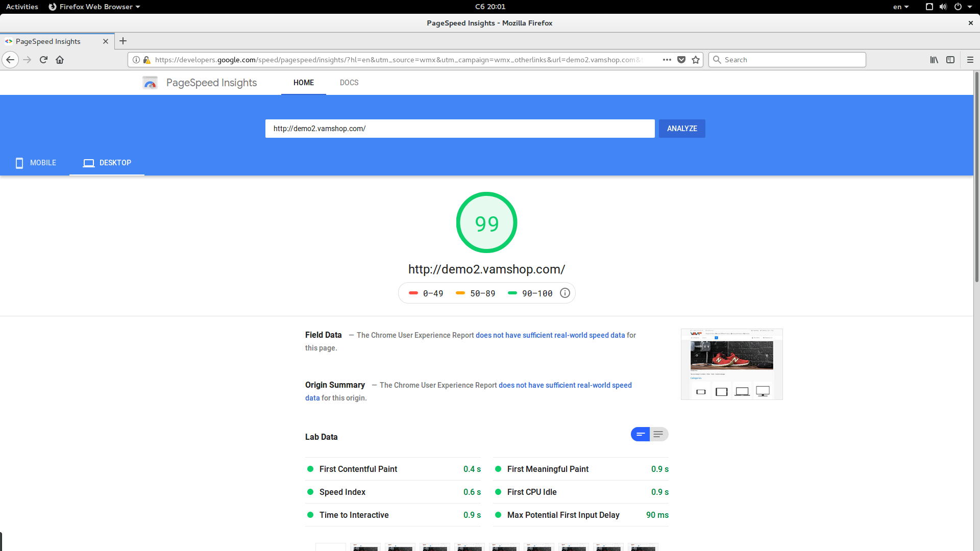Viewport: 980px width, 551px height.
Task: Click the red sneaker page screenshot thumbnail
Action: click(731, 356)
